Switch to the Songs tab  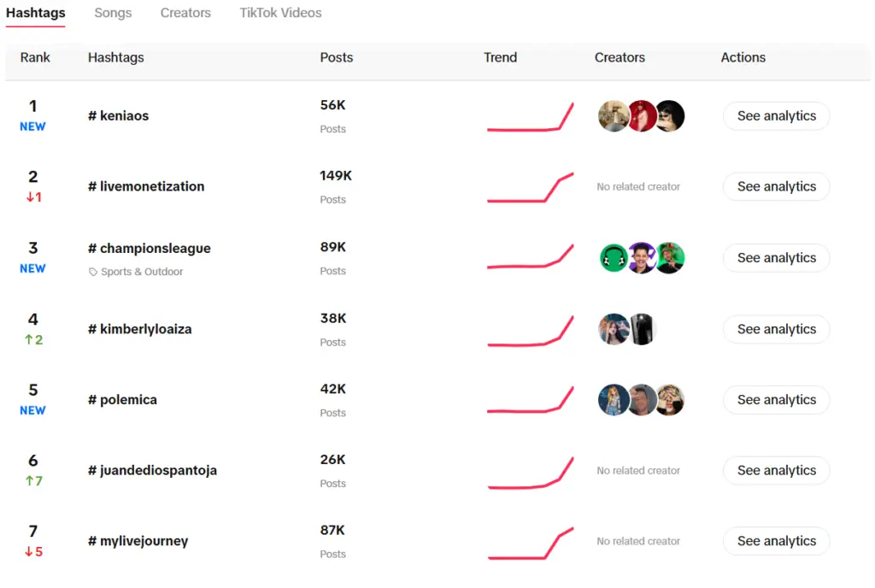[113, 13]
